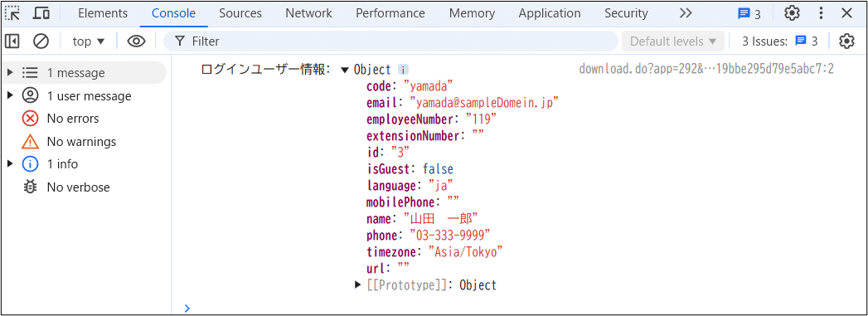868x316 pixels.
Task: Open DevTools settings gear icon
Action: pos(793,13)
